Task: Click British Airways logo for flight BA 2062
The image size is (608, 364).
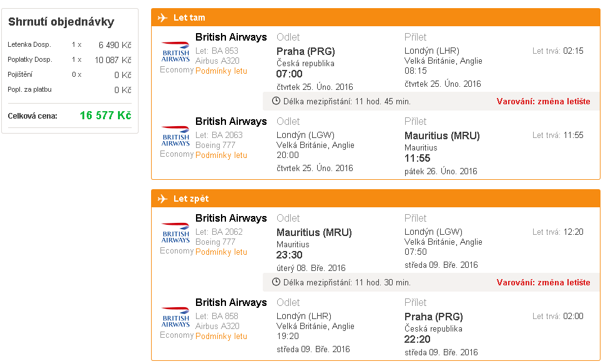Action: [x=175, y=233]
